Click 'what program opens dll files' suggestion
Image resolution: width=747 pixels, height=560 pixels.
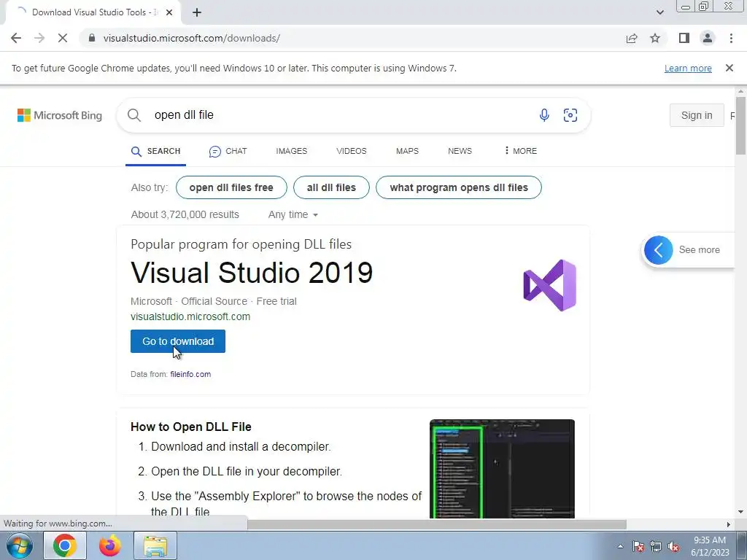click(459, 187)
